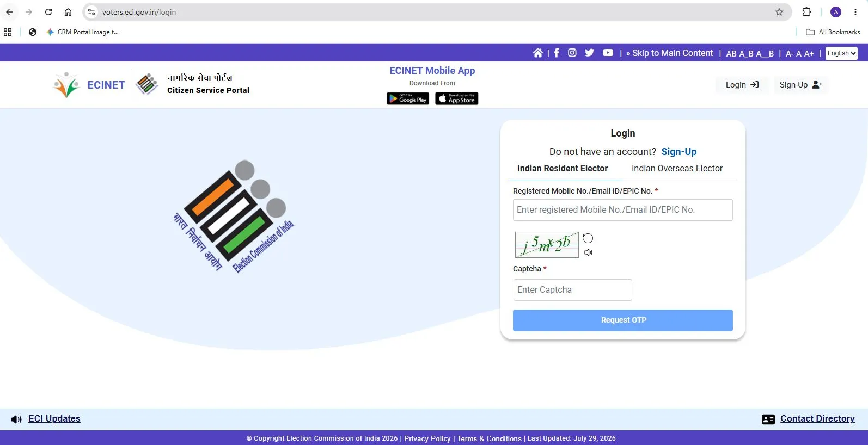
Task: Focus the Enter Captcha input field
Action: pyautogui.click(x=572, y=290)
